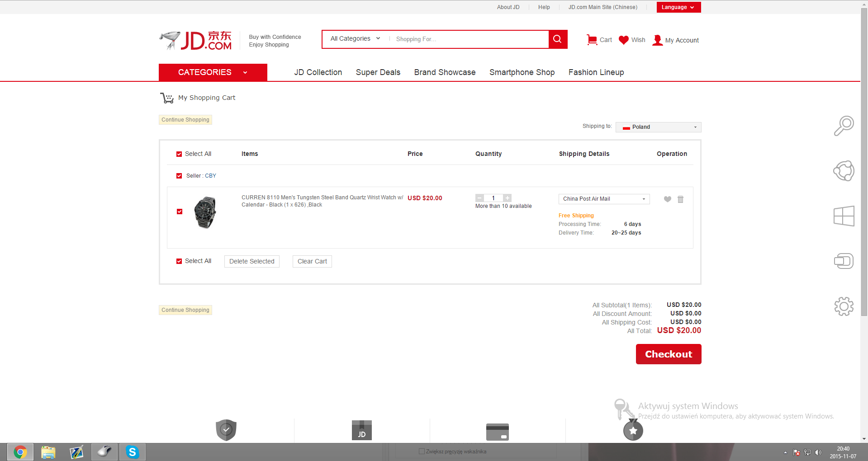Click the volume speaker tray icon
The image size is (868, 461).
point(818,452)
